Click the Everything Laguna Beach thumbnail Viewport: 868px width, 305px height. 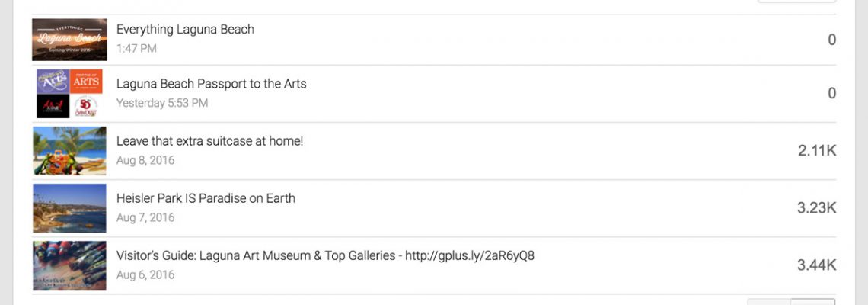coord(69,39)
